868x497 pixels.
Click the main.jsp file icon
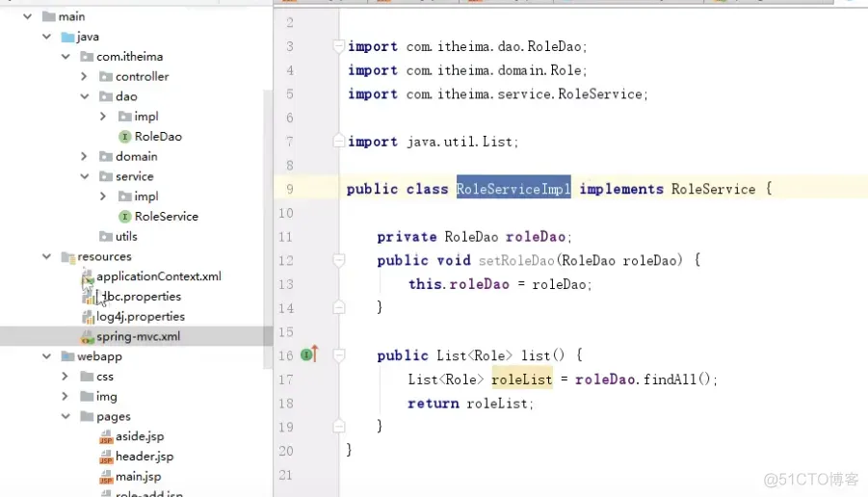click(106, 477)
